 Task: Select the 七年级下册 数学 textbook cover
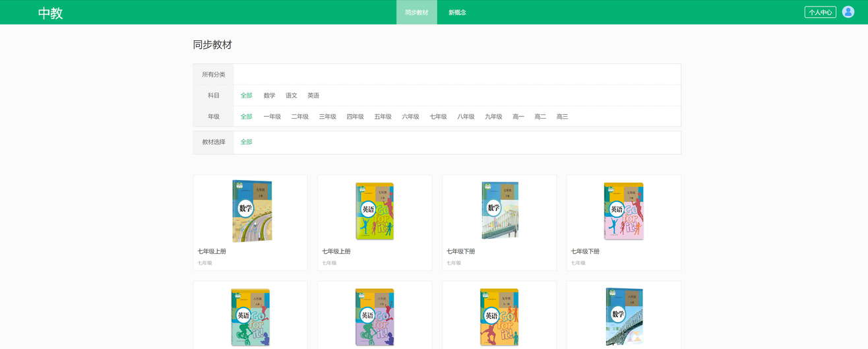coord(499,210)
